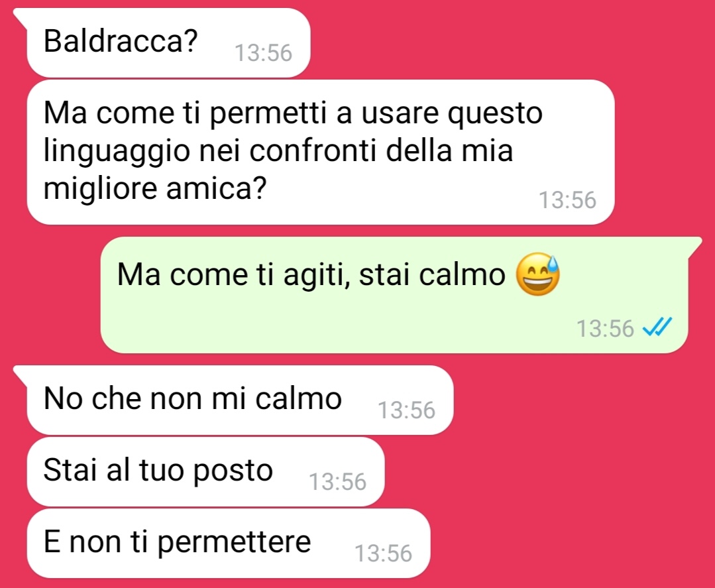Click the timestamp on the "Baldracca?" message

[263, 53]
